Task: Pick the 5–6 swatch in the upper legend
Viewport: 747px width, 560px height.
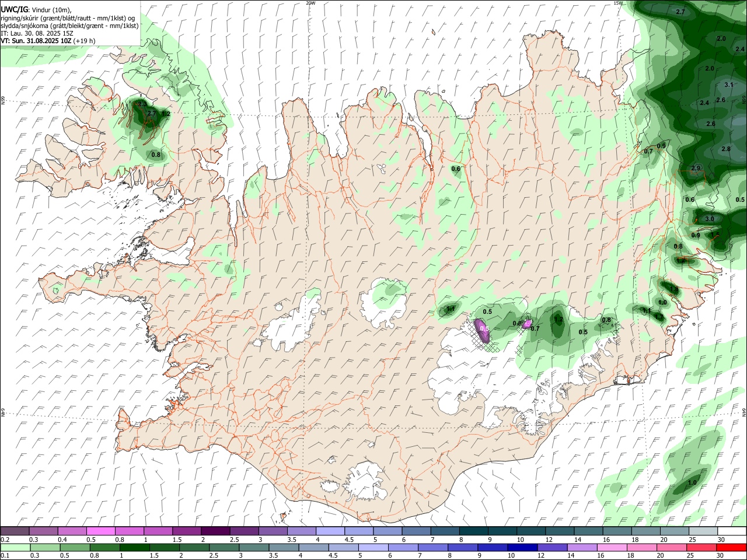Action: pos(388,531)
